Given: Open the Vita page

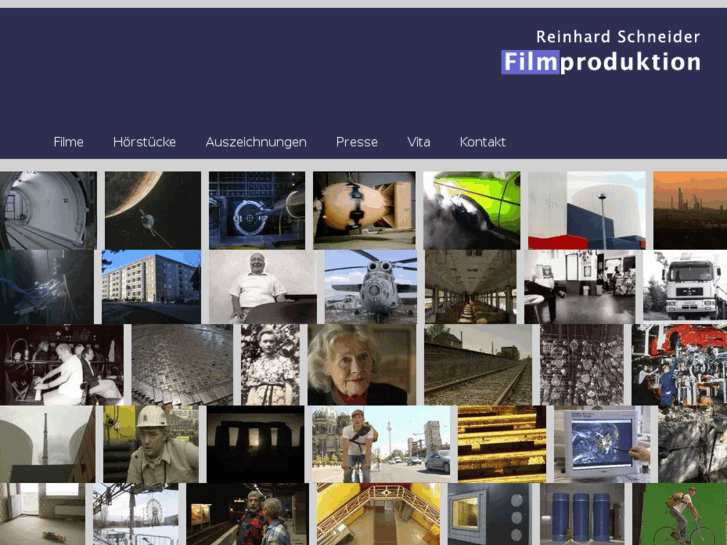Looking at the screenshot, I should tap(419, 142).
